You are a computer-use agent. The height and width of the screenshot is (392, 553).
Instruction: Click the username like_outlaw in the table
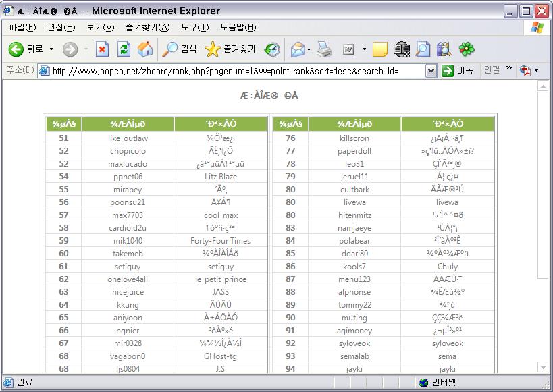click(128, 138)
